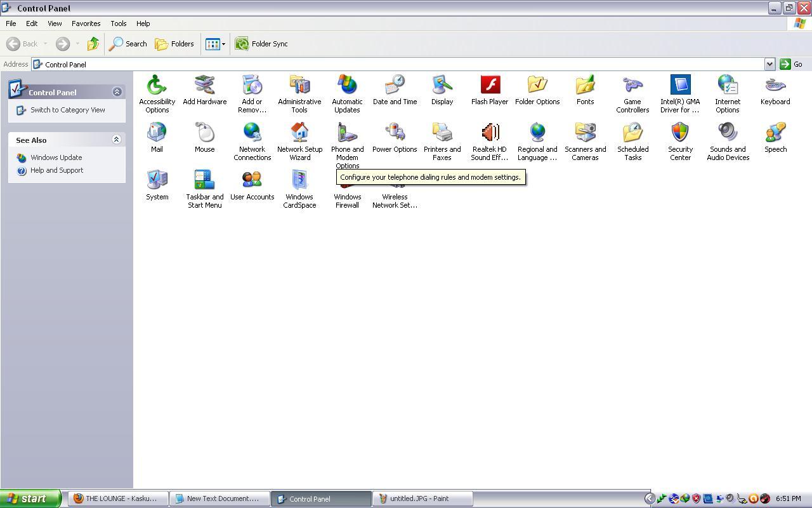Viewport: 812px width, 508px height.
Task: Open the Forward button history dropdown arrow
Action: pos(77,44)
